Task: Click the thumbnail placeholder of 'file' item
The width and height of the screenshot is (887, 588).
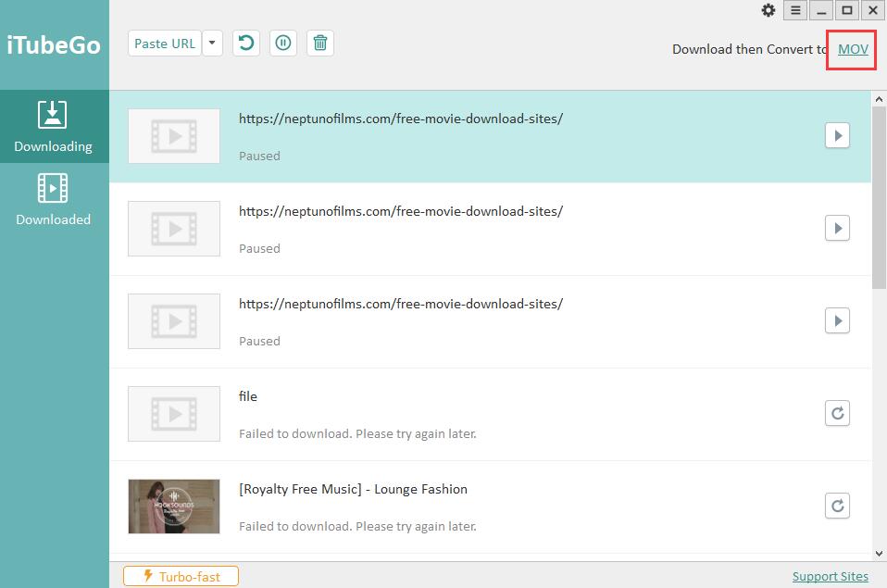Action: pyautogui.click(x=174, y=414)
